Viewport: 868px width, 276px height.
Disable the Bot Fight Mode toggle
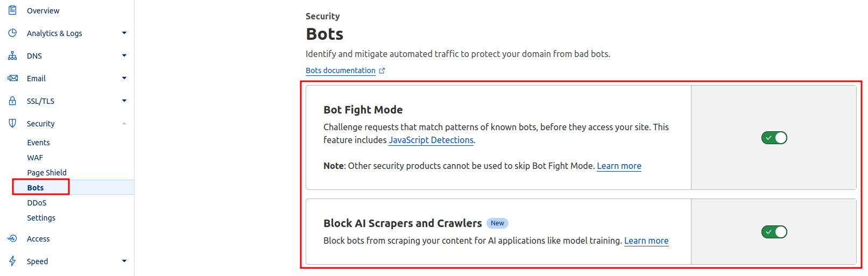[774, 138]
